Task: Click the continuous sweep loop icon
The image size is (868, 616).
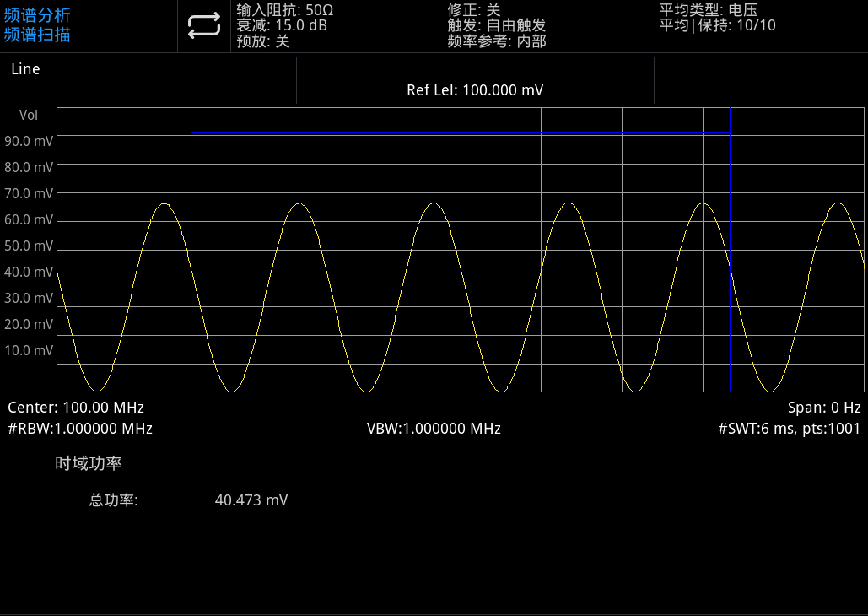Action: click(x=203, y=26)
